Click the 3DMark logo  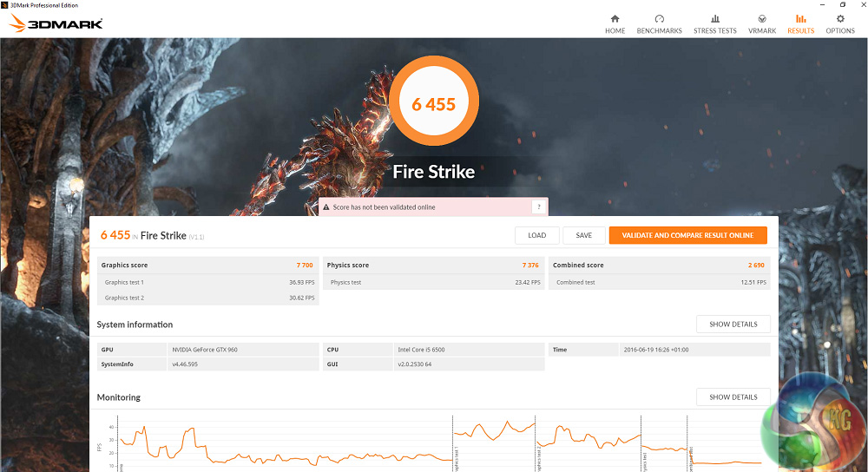point(56,23)
